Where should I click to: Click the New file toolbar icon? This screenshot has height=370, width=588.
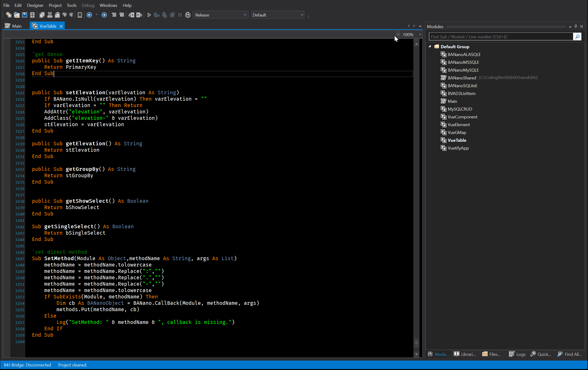coord(9,15)
